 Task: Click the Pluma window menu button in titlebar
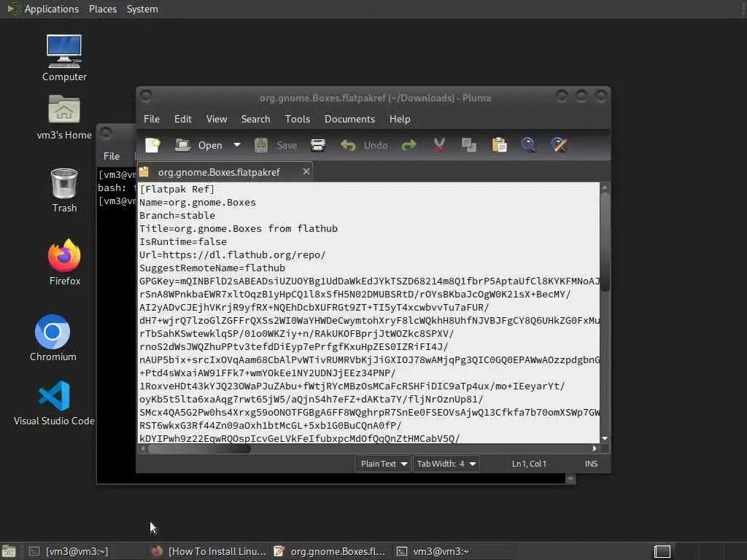(146, 96)
